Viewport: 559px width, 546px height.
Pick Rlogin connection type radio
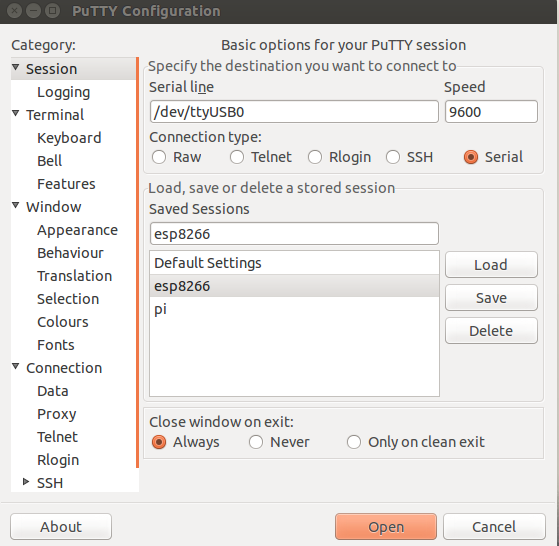click(x=315, y=157)
